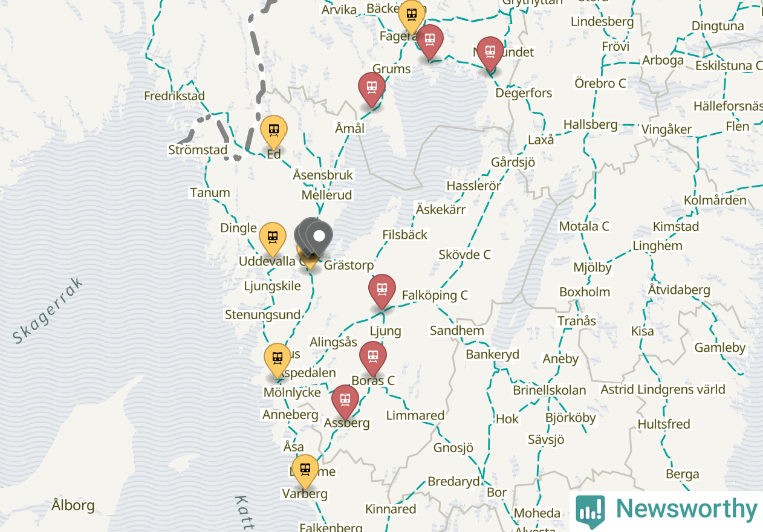Select the red train marker at Nässundet
The width and height of the screenshot is (763, 532).
pos(490,54)
